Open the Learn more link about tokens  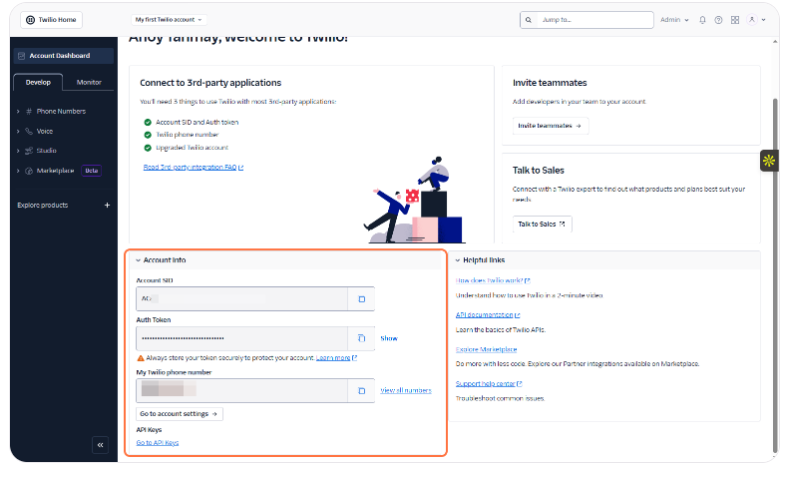point(336,358)
